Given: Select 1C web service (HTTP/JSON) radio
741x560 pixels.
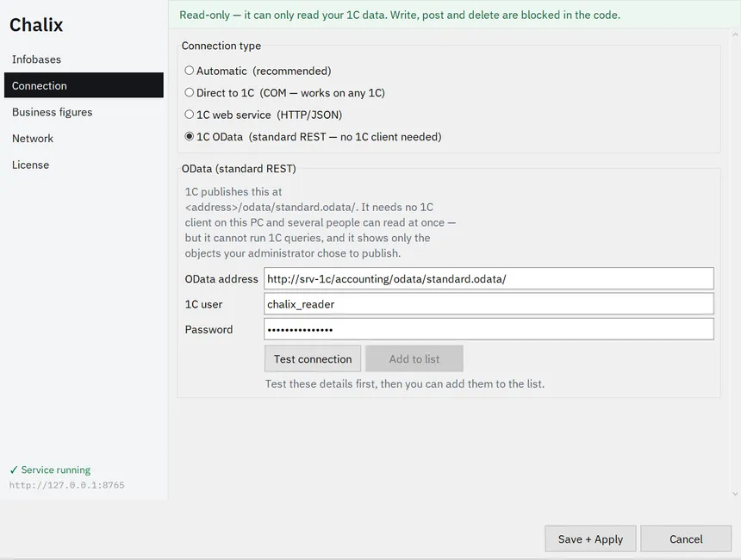Looking at the screenshot, I should point(189,115).
